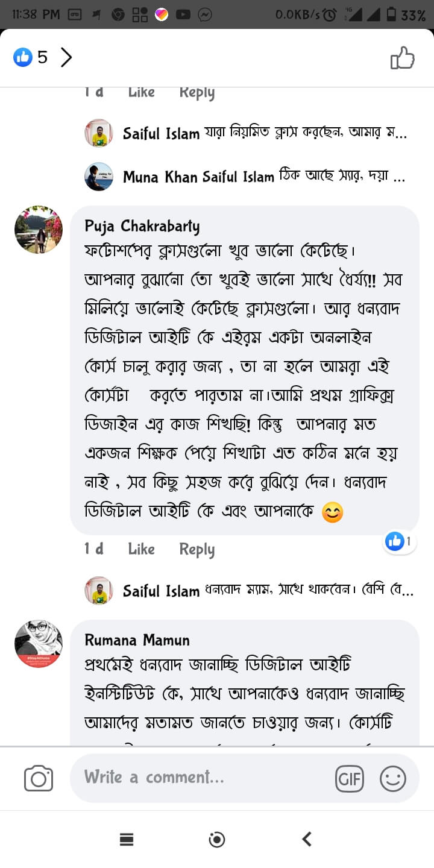This screenshot has width=434, height=868.
Task: Expand reactions list with the chevron arrow
Action: 66,57
